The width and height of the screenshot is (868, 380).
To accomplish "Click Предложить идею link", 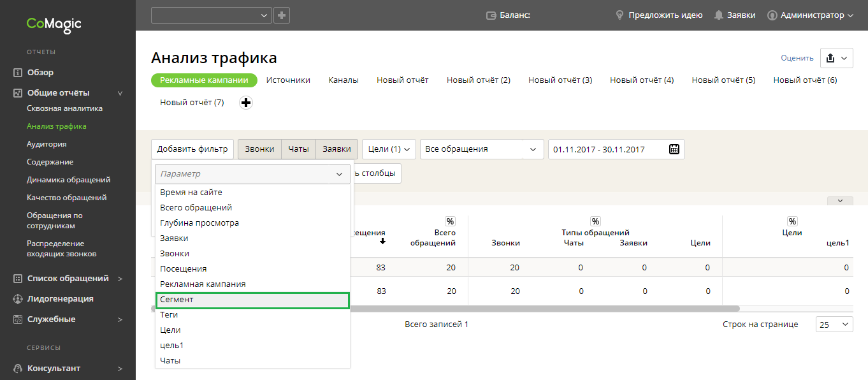I will tap(665, 15).
